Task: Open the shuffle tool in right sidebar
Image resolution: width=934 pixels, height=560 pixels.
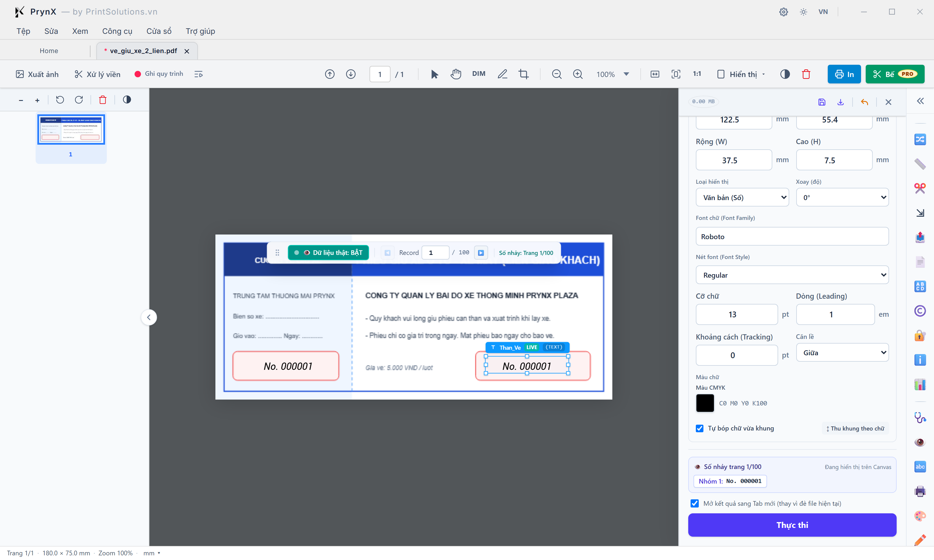Action: click(920, 139)
